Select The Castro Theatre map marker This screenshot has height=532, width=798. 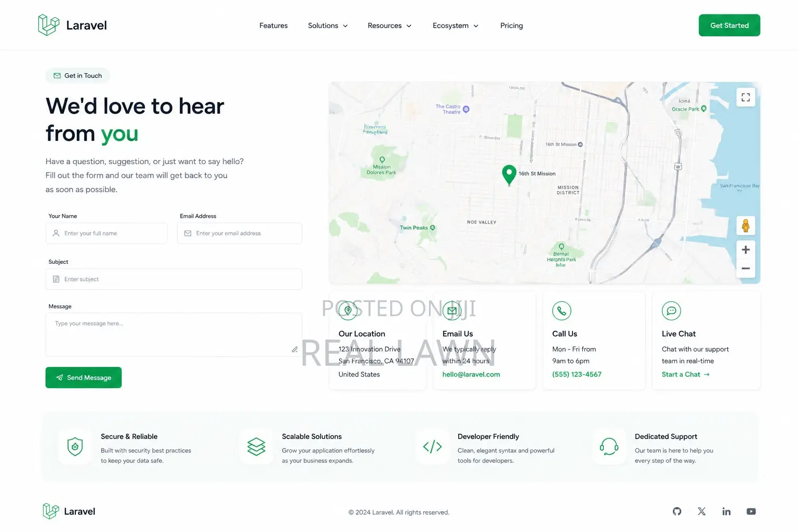pyautogui.click(x=466, y=109)
